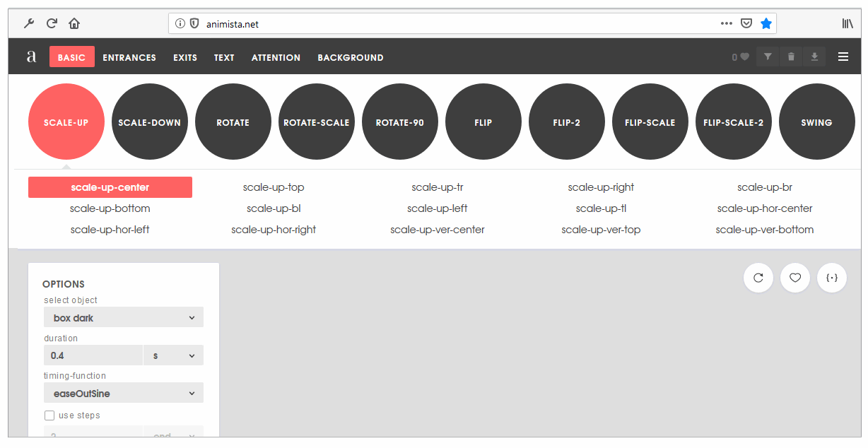Image resolution: width=868 pixels, height=448 pixels.
Task: Add animation to favorites with heart button
Action: 795,278
